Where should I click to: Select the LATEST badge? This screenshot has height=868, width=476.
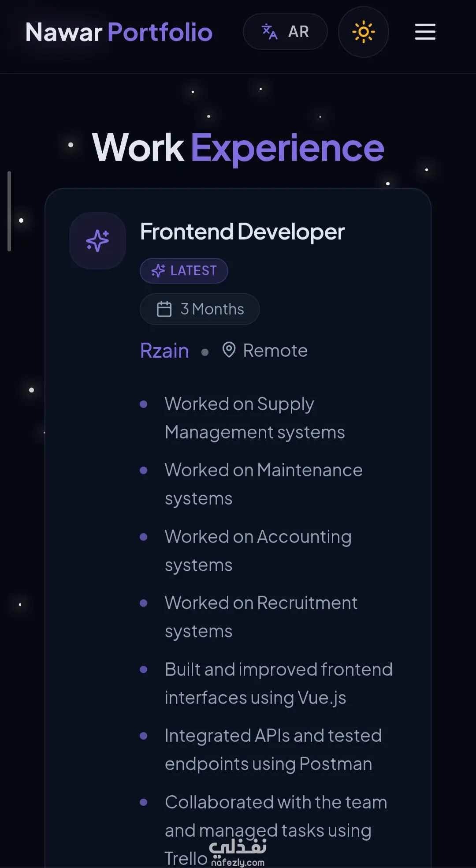[184, 270]
